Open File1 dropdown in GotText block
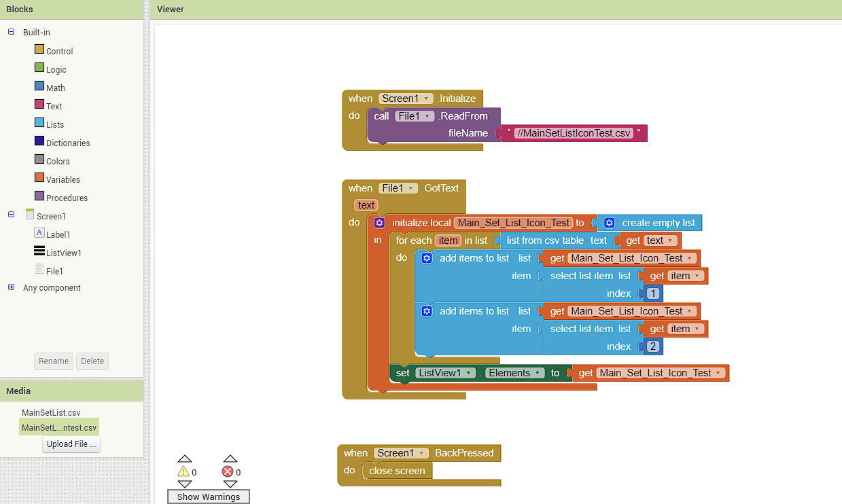The width and height of the screenshot is (842, 504). [398, 188]
